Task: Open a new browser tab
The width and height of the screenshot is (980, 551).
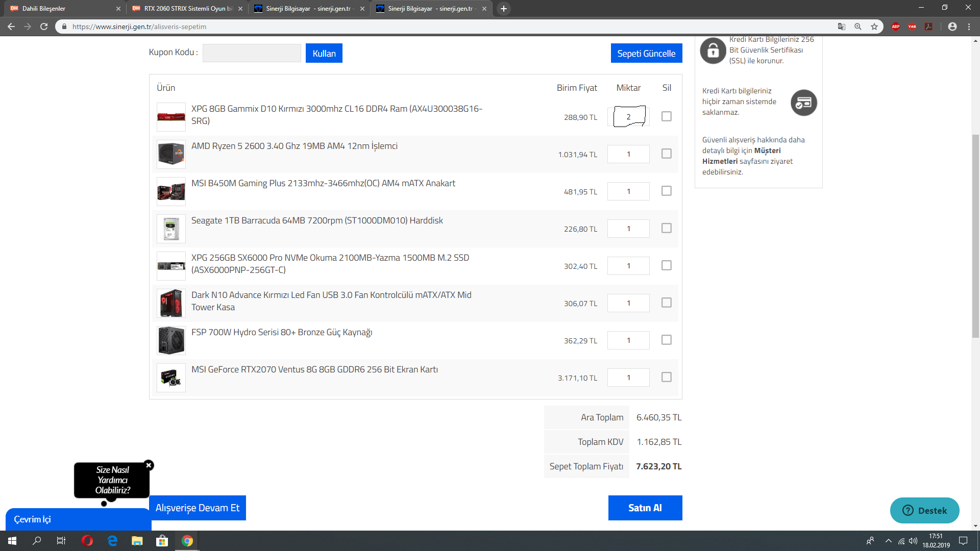Action: (x=504, y=9)
